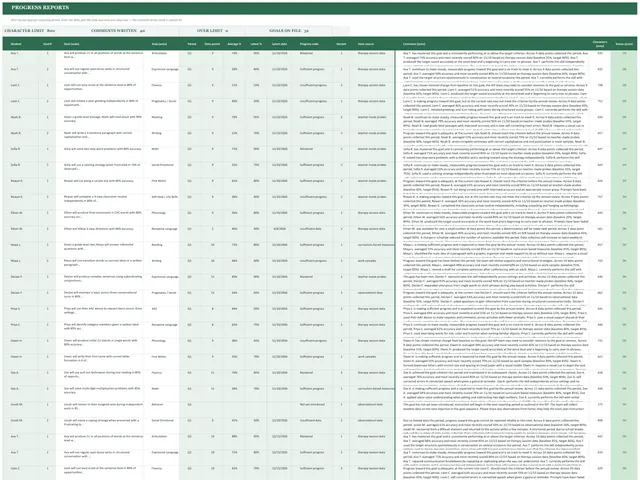
Task: Click the PROGRESS REPORTS title
Action: pos(40,7)
